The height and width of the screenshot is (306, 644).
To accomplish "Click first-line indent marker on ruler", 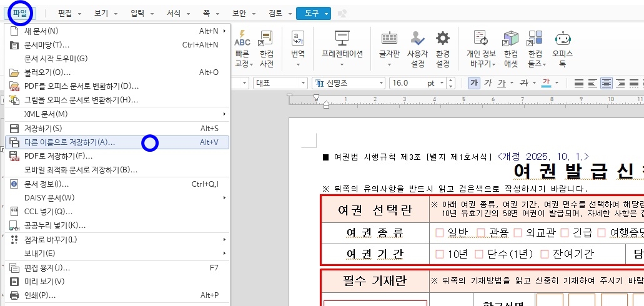I will (x=316, y=97).
